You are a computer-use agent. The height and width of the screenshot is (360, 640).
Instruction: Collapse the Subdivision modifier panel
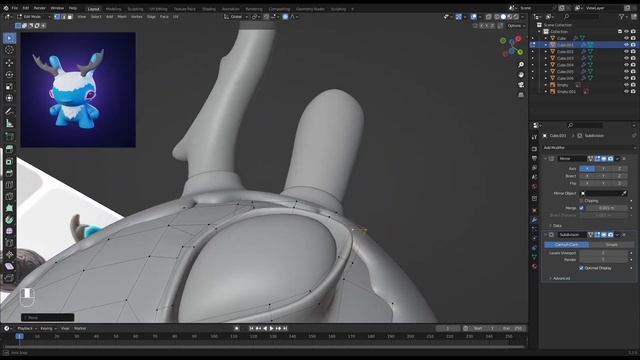[546, 235]
